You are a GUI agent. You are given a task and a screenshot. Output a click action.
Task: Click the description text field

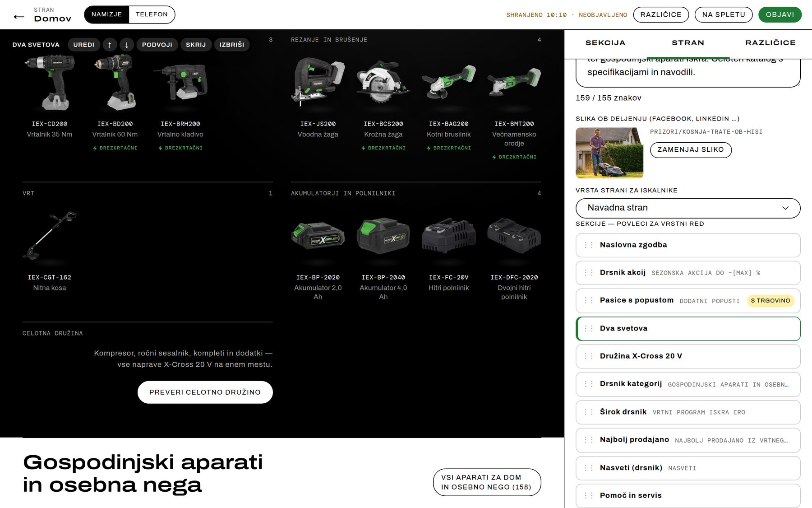(688, 72)
